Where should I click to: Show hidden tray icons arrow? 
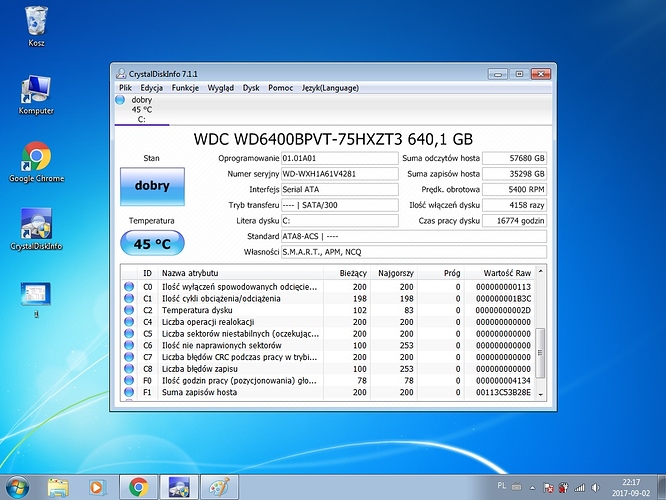[x=532, y=488]
